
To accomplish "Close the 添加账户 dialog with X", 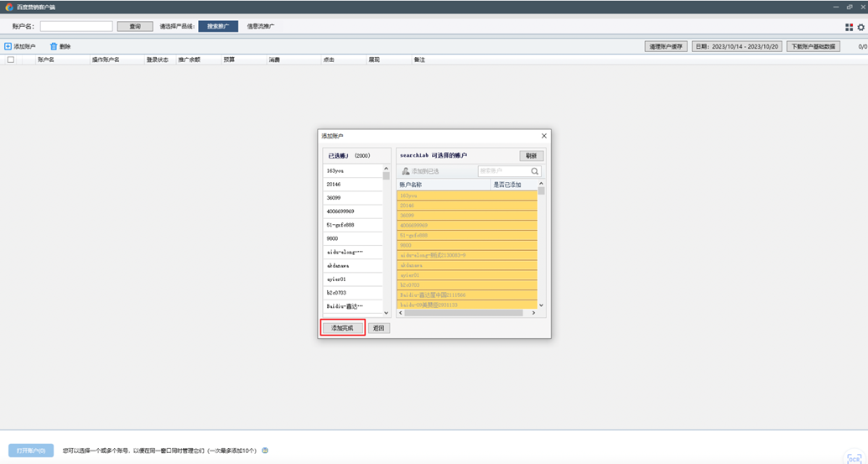I will 543,136.
